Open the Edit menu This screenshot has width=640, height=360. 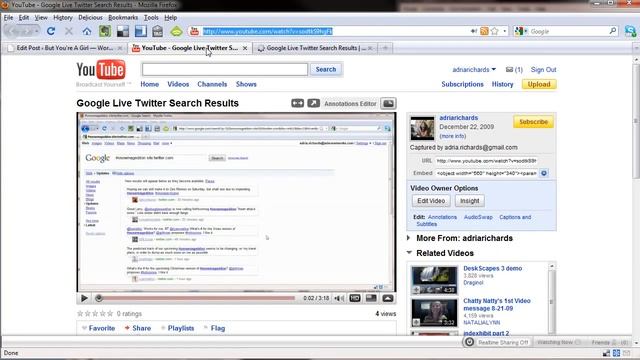24,18
